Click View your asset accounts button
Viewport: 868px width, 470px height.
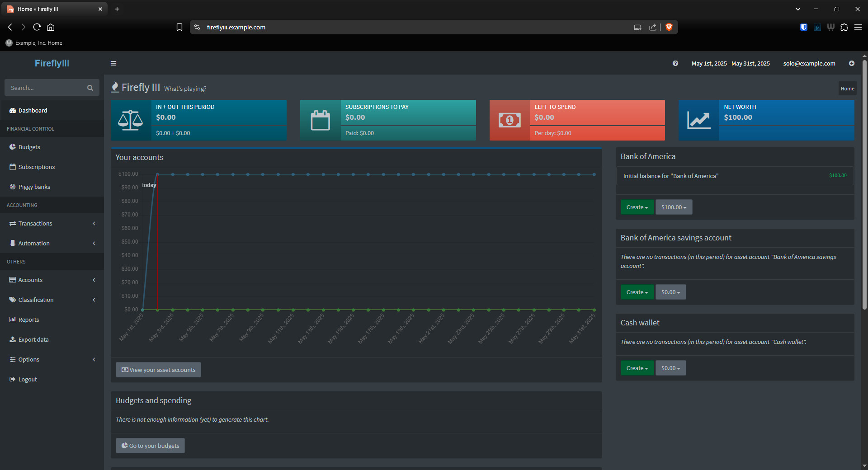pos(158,370)
